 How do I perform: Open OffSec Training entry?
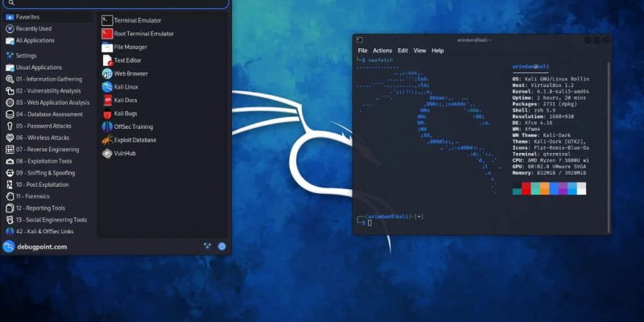[x=128, y=127]
